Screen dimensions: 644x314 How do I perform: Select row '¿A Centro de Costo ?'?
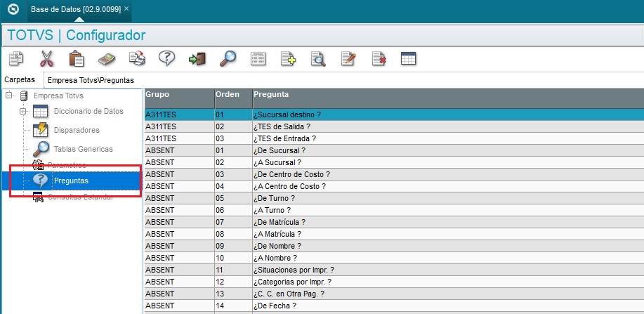pos(394,186)
